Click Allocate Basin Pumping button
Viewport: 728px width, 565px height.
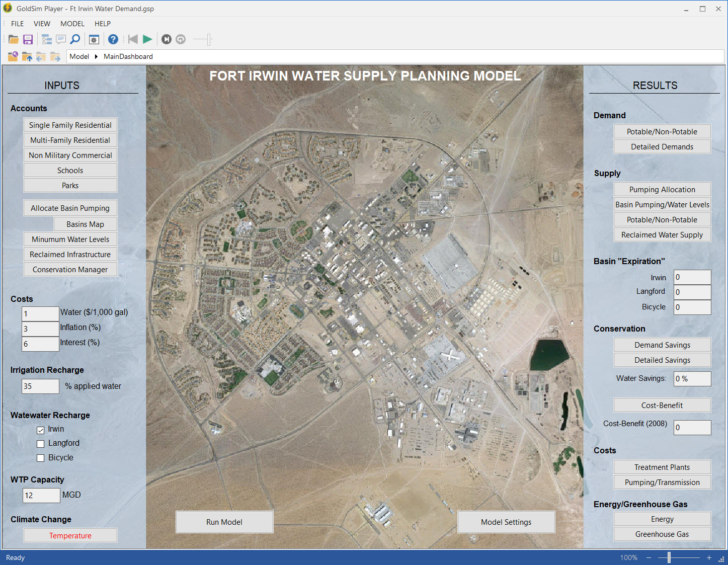pos(70,208)
